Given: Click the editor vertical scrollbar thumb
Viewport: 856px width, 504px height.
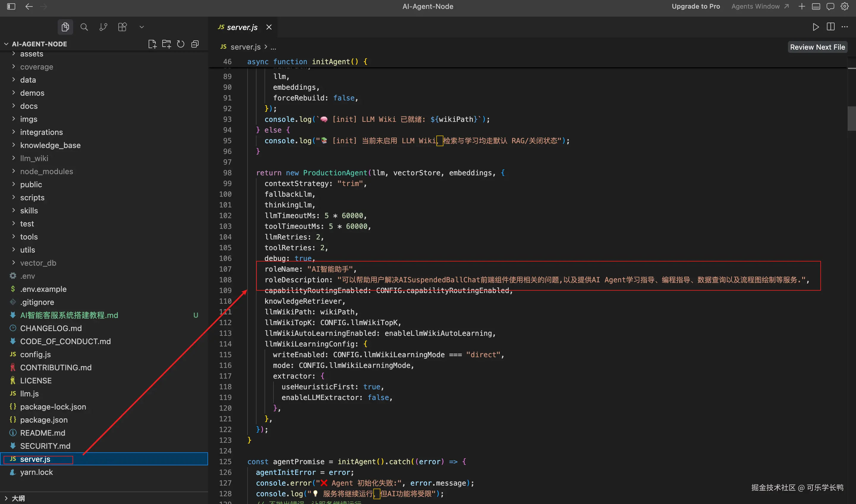Looking at the screenshot, I should [851, 118].
